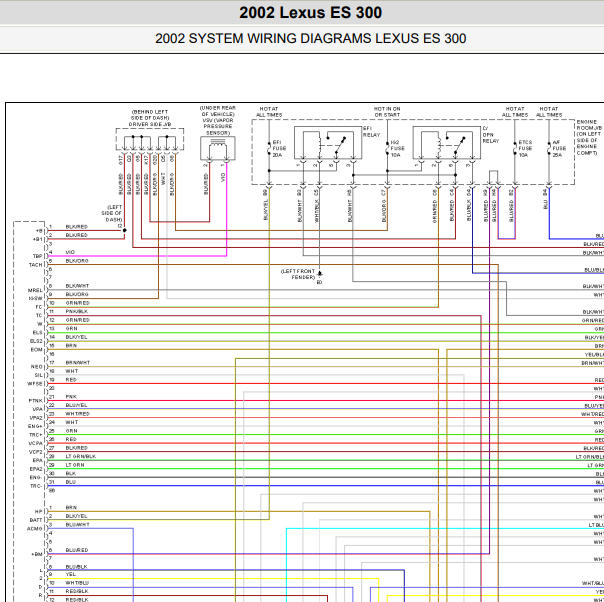Click the vertical 'WHT/BLK C5' connector label

(317, 206)
